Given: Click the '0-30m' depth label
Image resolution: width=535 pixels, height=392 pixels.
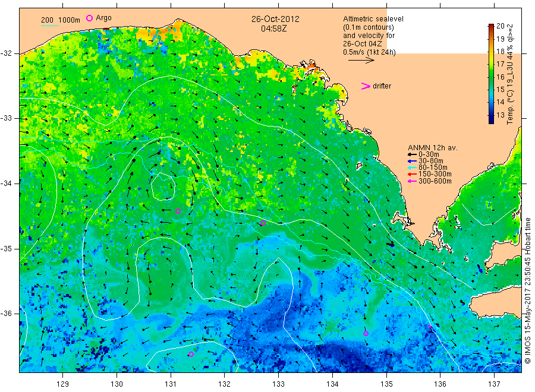Looking at the screenshot, I should (x=429, y=155).
